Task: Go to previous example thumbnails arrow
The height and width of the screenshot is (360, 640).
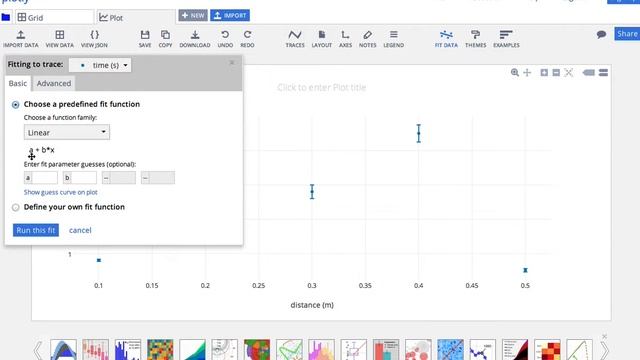Action: (38, 350)
